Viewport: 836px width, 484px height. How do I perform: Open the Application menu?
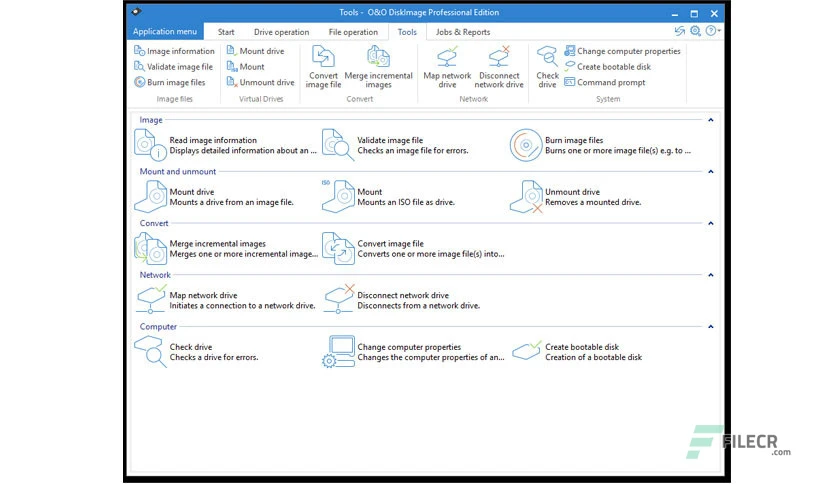click(x=165, y=31)
